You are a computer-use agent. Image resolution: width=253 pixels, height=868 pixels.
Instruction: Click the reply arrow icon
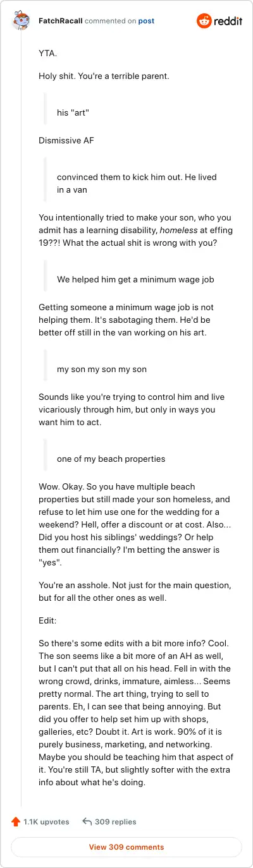point(87,822)
